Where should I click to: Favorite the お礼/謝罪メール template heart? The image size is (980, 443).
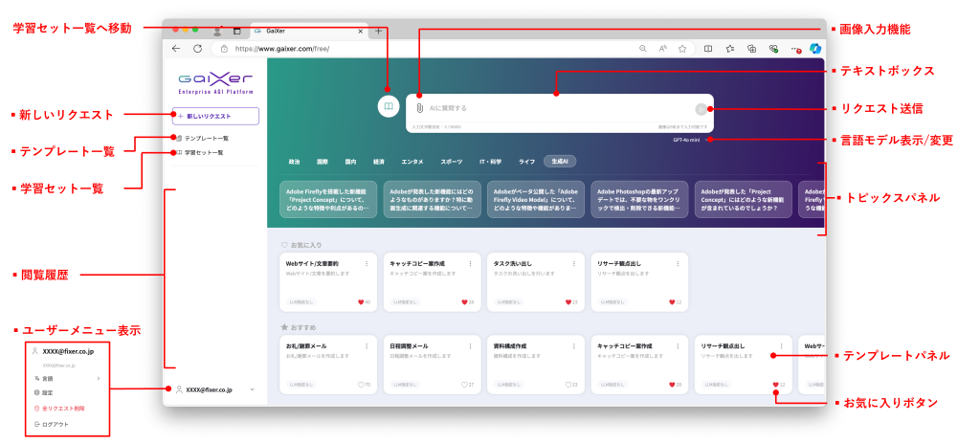point(361,385)
